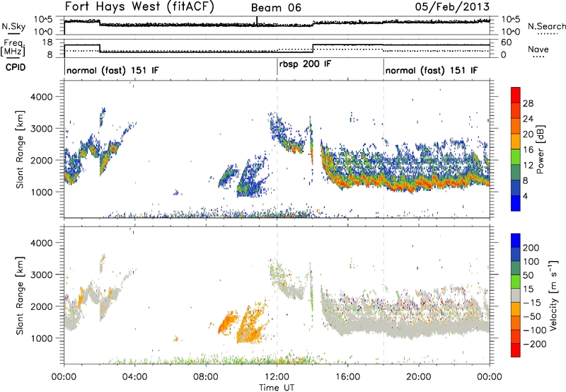
Task: Click the '1000' tick of the velocity panel
Action: click(41, 338)
